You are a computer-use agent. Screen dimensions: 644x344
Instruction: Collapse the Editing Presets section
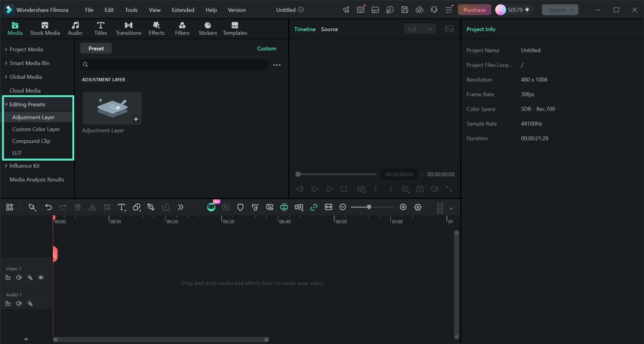tap(6, 105)
